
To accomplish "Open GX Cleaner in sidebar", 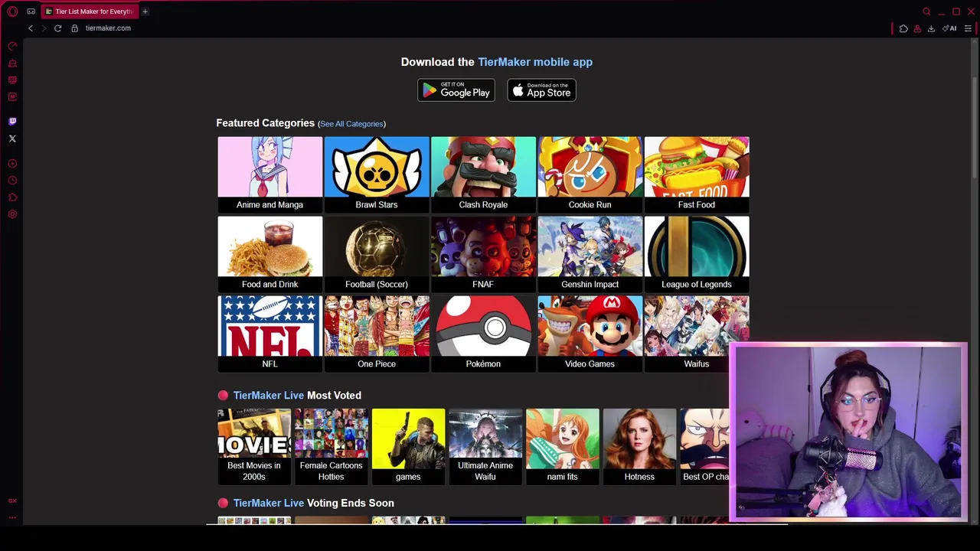I will pos(12,64).
